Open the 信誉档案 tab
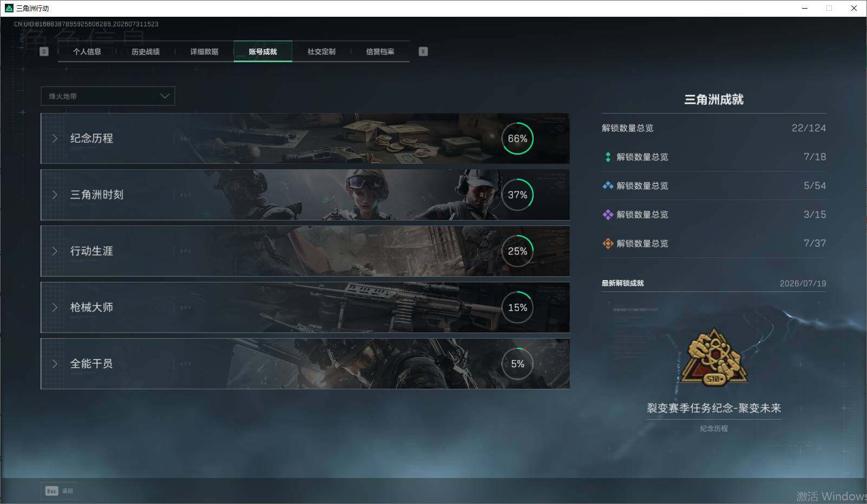The width and height of the screenshot is (867, 504). 380,51
